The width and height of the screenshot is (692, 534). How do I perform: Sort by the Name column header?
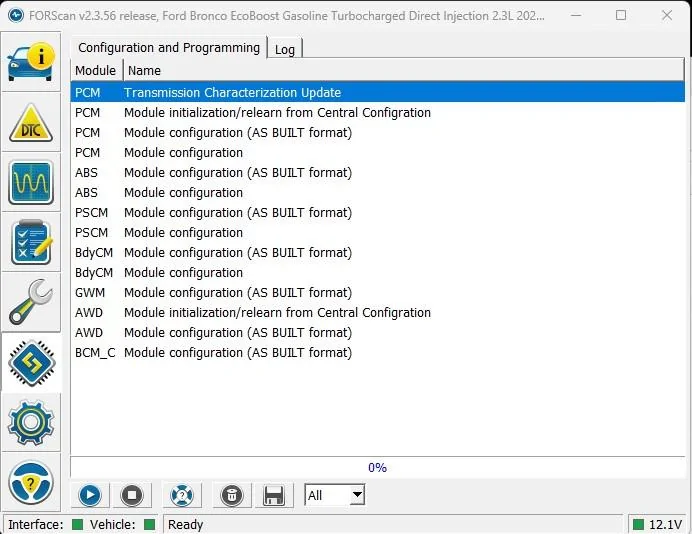point(403,70)
